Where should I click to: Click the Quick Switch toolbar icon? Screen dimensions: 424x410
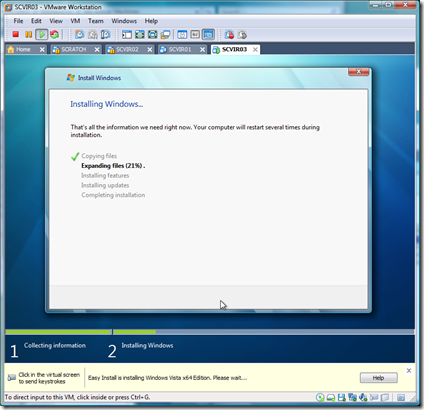(140, 34)
